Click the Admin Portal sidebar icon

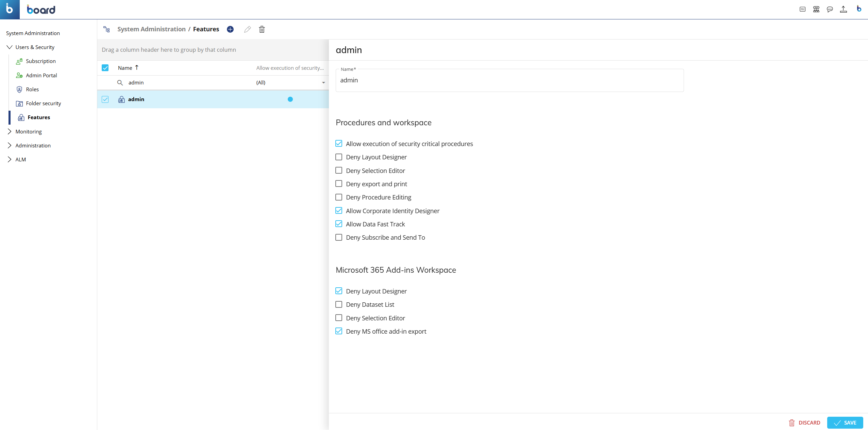(x=19, y=76)
